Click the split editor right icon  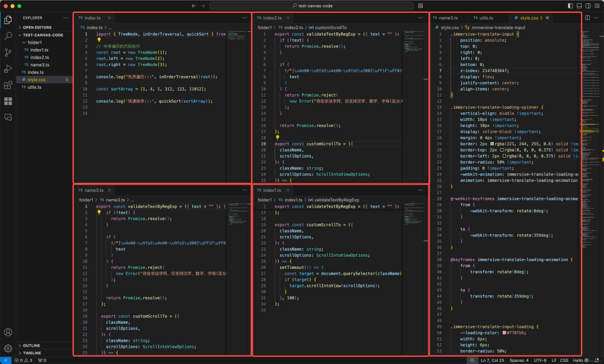point(587,18)
